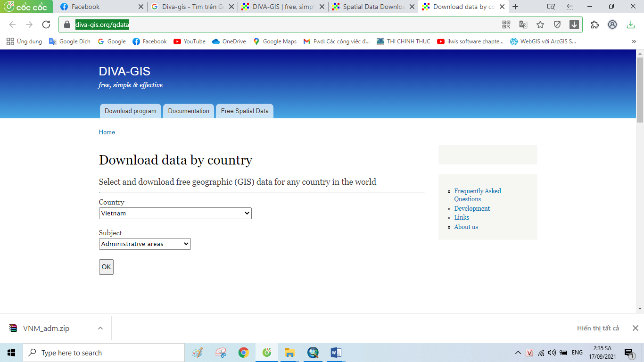Screen dimensions: 644x362
Task: Launch Word from the taskbar
Action: tap(336, 352)
